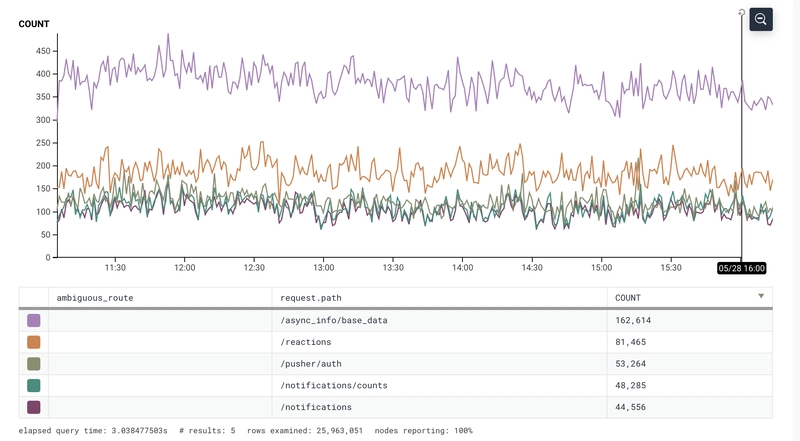Select the /async_info/base_data path cell

pos(334,321)
